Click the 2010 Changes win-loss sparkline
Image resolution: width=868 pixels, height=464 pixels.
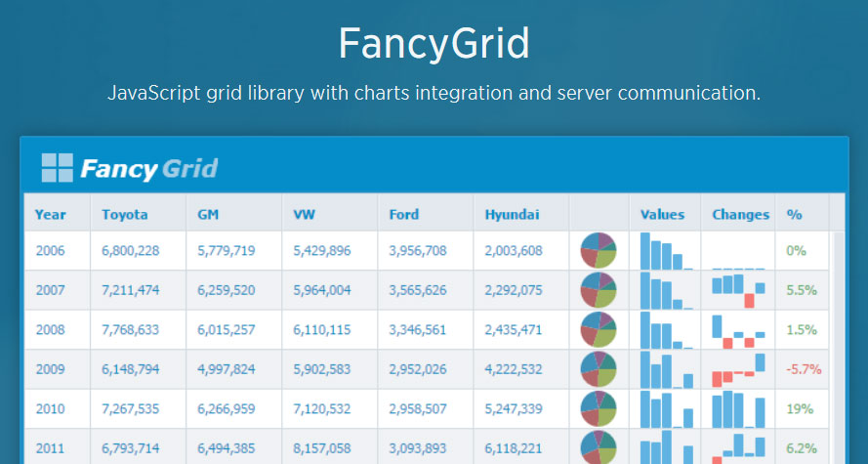[738, 409]
